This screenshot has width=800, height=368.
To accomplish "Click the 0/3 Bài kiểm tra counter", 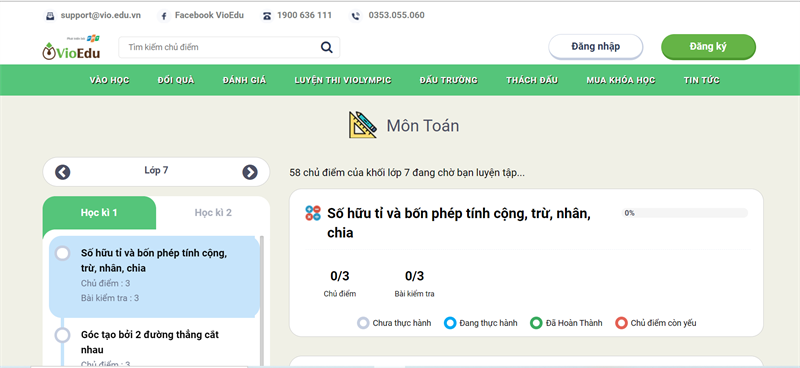I will pyautogui.click(x=414, y=283).
